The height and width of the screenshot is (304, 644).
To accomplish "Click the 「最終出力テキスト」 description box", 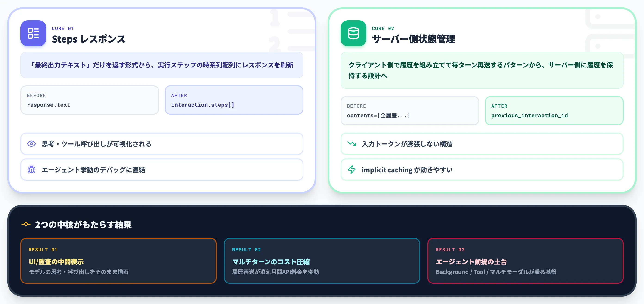I will click(162, 65).
